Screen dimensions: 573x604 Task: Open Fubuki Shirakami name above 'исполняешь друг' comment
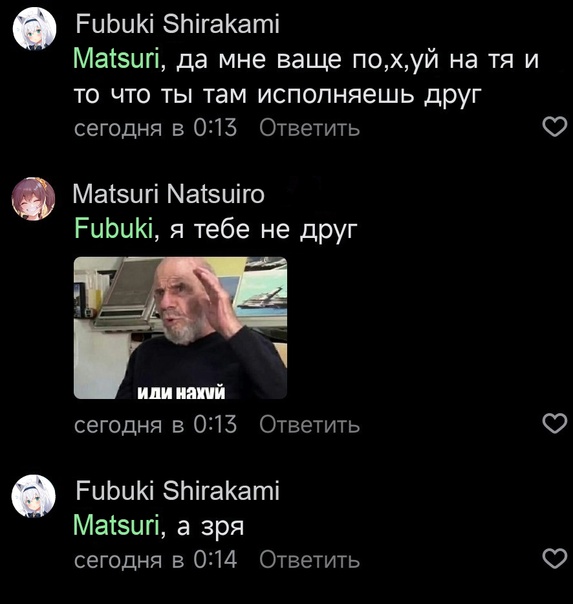(x=177, y=24)
